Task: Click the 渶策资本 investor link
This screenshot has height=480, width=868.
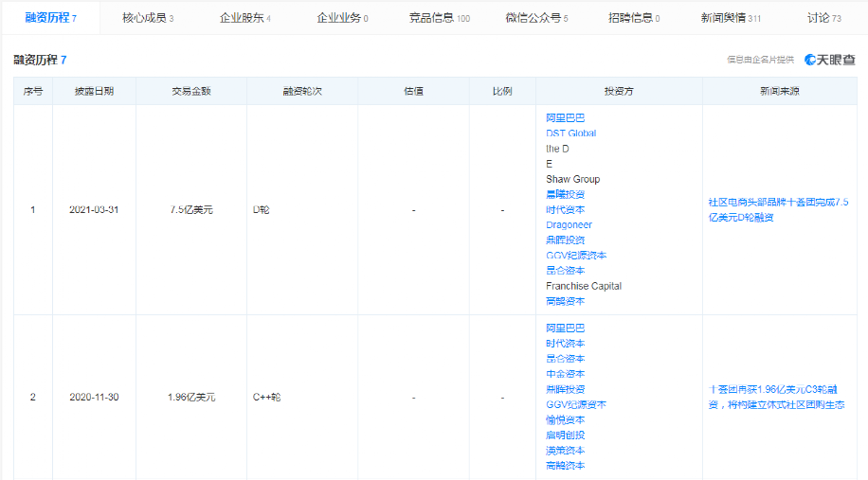Action: 565,450
